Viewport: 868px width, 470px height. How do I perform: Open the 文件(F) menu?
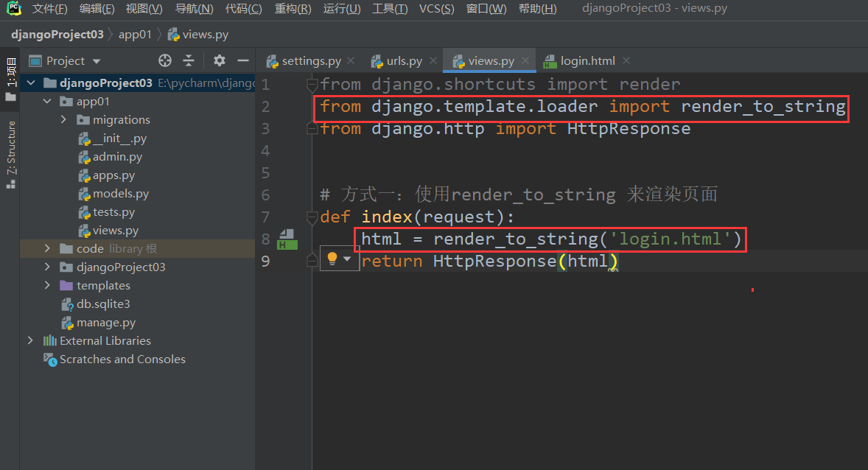(50, 9)
